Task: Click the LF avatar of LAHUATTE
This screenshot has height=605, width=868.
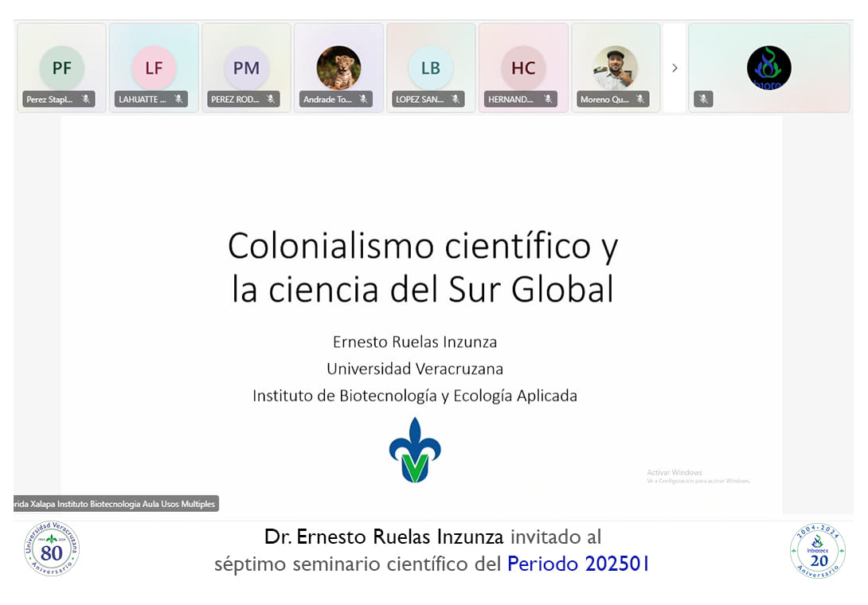Action: pos(154,68)
